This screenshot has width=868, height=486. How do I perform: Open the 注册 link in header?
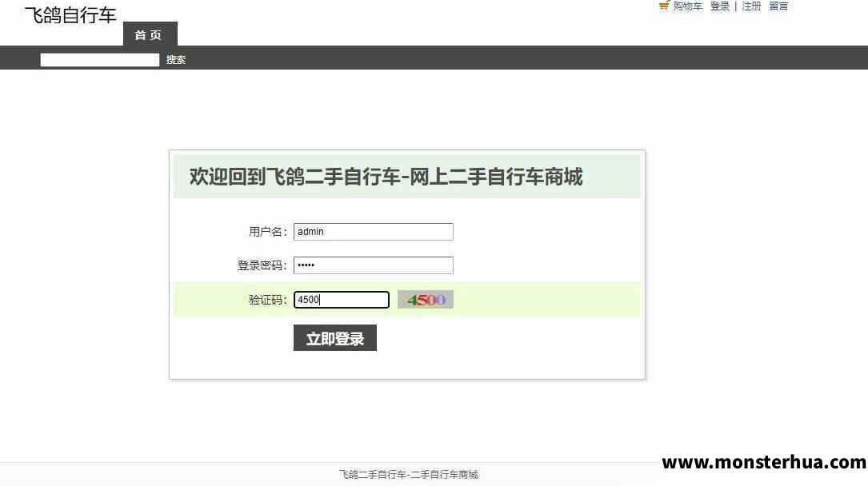point(751,6)
